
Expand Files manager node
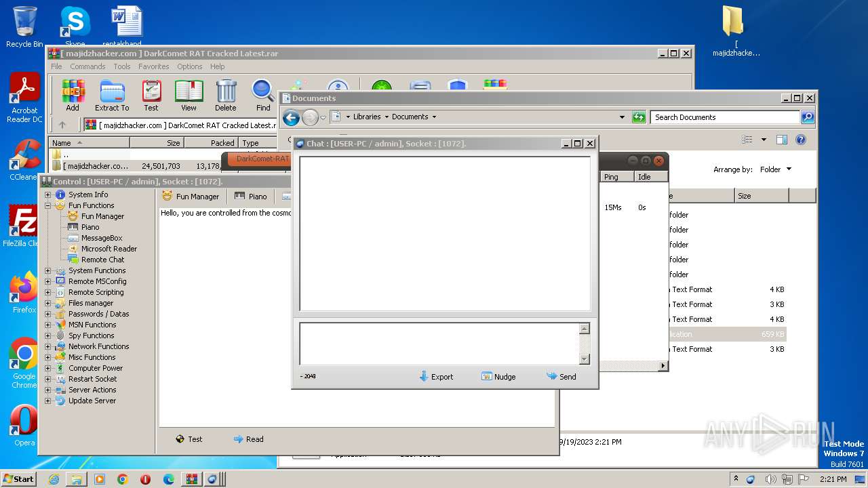tap(48, 303)
